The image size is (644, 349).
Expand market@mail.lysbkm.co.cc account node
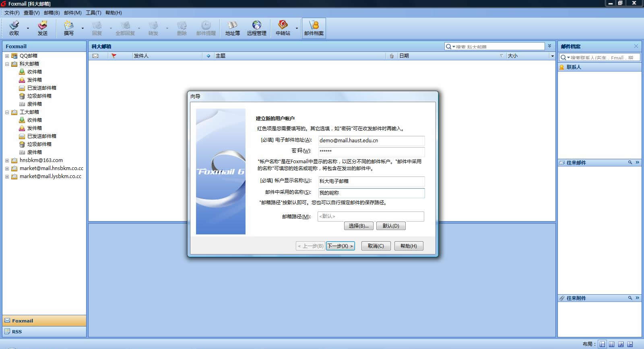click(7, 177)
